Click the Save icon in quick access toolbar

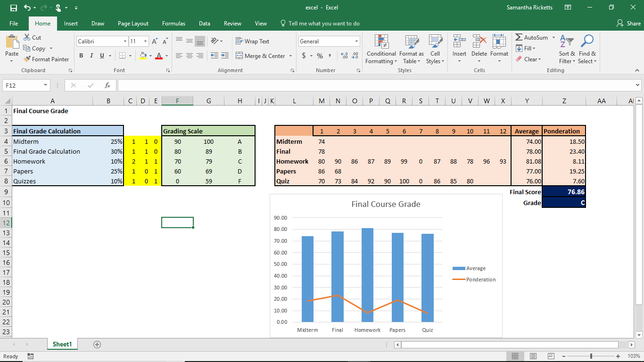click(14, 8)
